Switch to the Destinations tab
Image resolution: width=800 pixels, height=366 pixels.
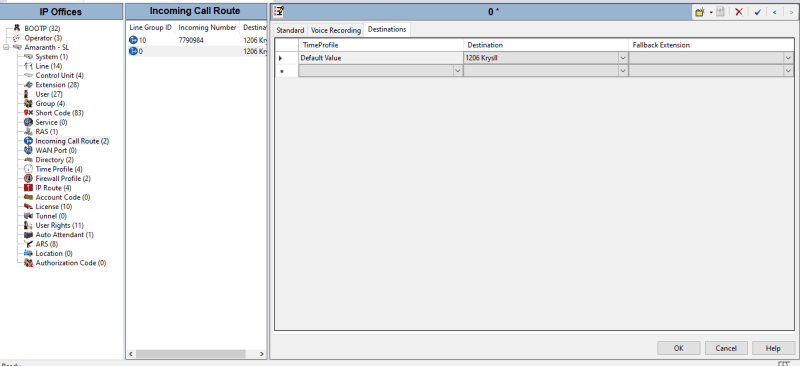[387, 30]
